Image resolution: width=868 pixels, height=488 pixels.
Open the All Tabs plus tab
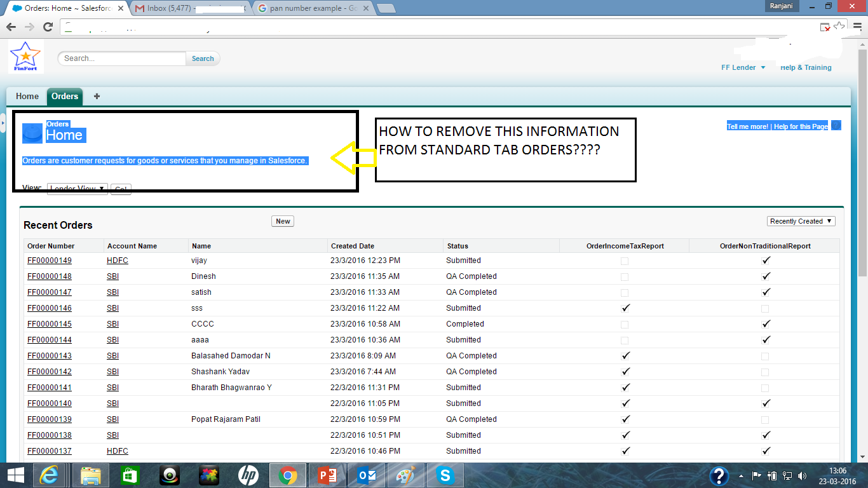pyautogui.click(x=97, y=97)
